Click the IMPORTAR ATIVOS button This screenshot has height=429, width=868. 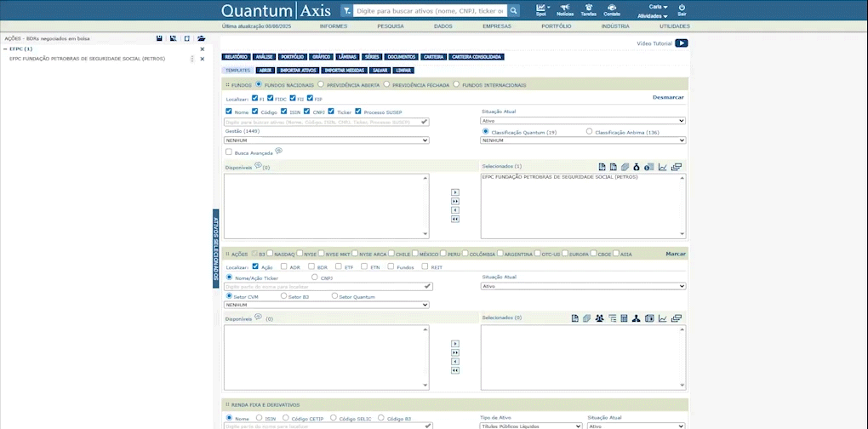pos(298,71)
